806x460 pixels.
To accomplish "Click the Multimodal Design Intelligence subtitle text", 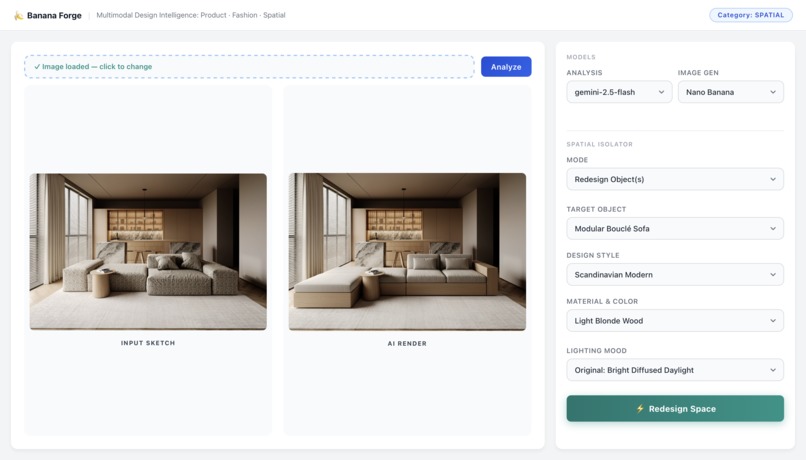I will click(x=191, y=15).
